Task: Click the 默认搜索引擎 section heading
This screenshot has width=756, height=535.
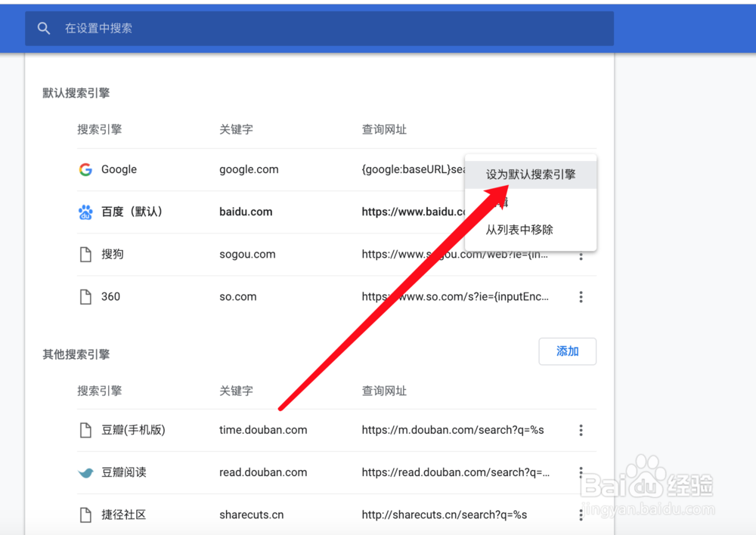Action: [x=76, y=93]
